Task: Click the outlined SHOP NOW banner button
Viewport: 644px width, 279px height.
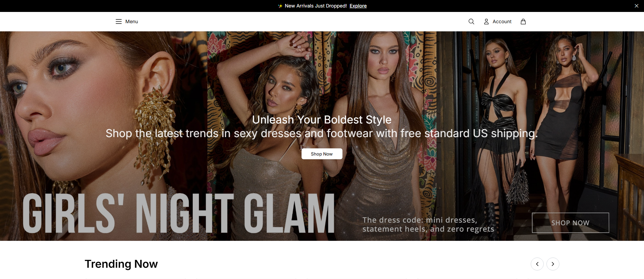Action: point(570,223)
